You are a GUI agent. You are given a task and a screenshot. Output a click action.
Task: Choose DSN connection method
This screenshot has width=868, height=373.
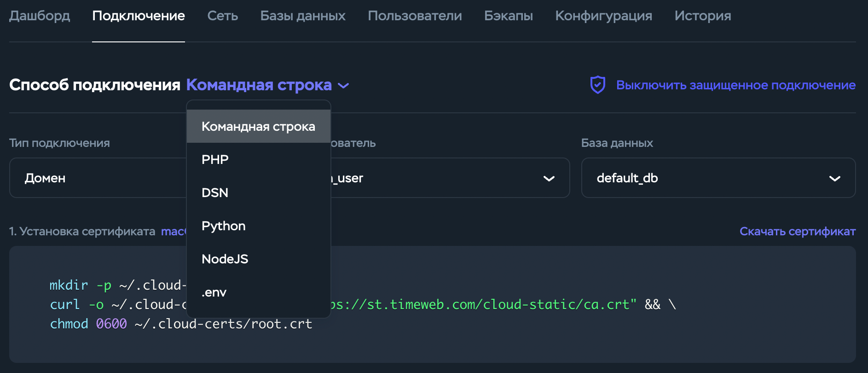215,193
